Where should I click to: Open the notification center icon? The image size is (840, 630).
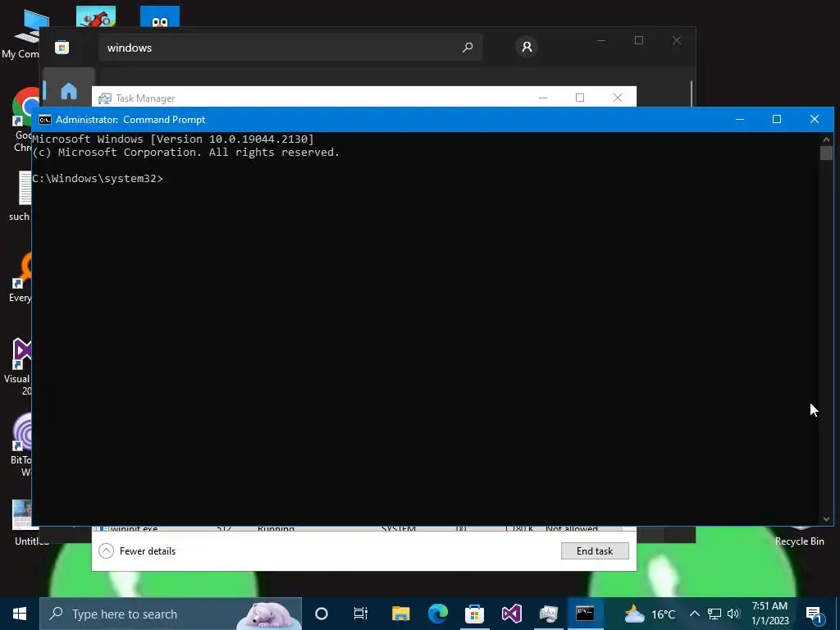(x=815, y=614)
